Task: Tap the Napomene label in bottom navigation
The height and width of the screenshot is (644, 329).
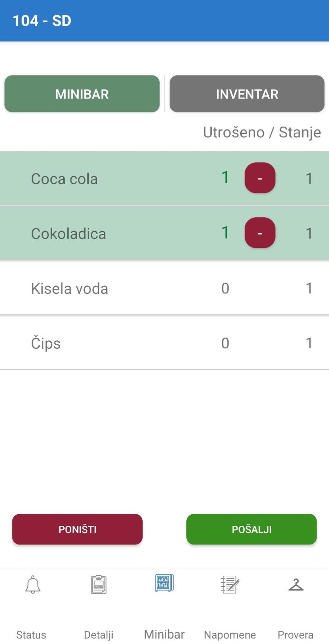Action: tap(230, 635)
